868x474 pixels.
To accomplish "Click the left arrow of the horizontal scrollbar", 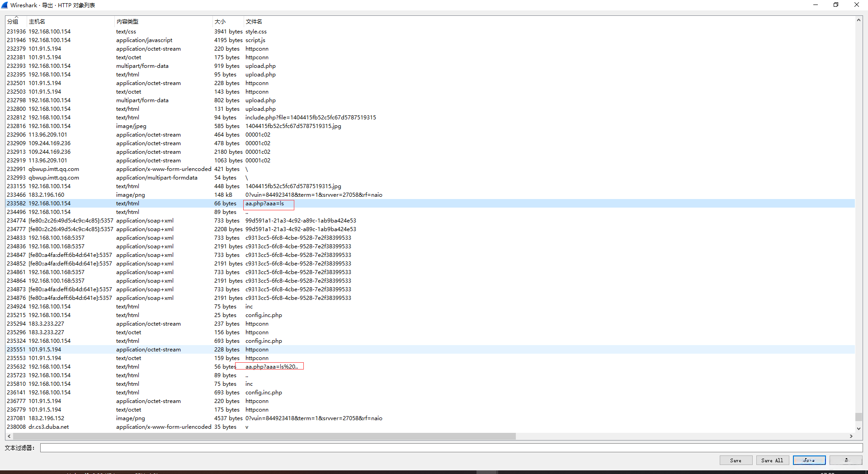I will [9, 436].
